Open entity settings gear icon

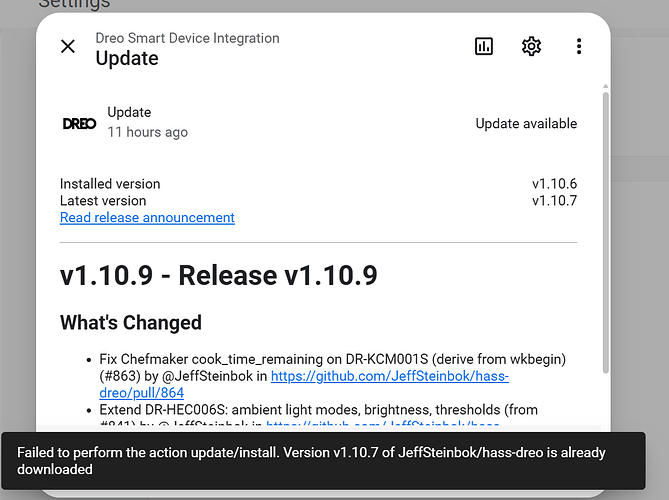531,46
